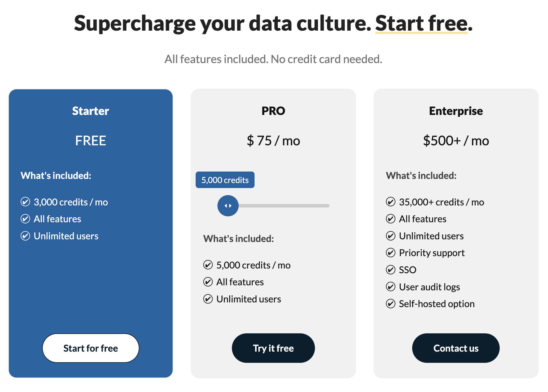Click checkmark icon next to Priority support
Viewport: 548px width, 392px height.
click(x=391, y=253)
